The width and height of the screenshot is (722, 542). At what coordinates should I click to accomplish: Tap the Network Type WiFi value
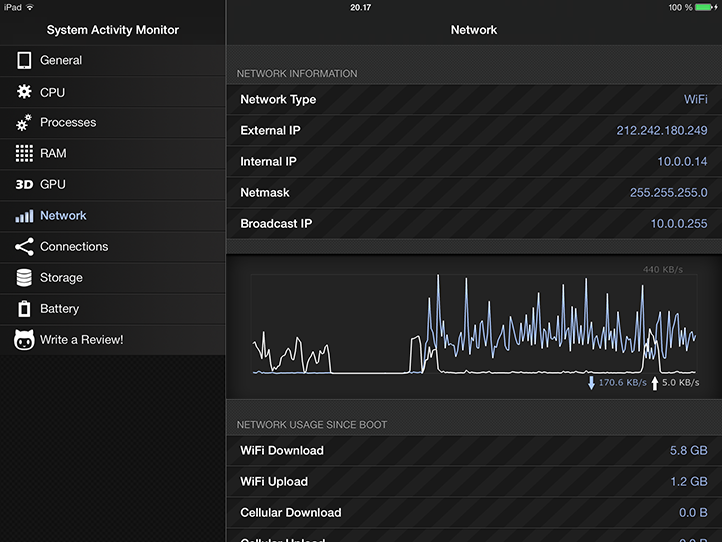tap(695, 100)
